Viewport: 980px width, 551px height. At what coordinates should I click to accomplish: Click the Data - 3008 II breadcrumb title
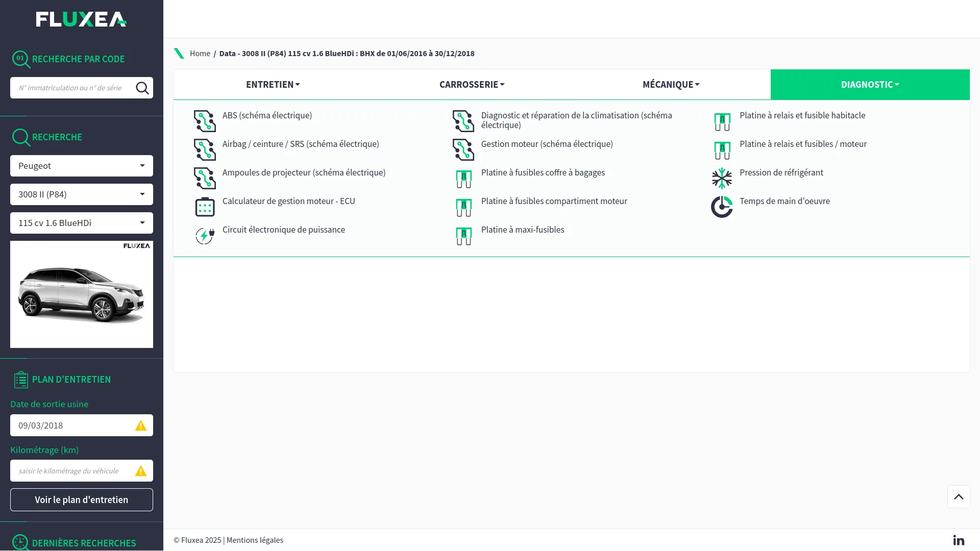[x=347, y=54]
